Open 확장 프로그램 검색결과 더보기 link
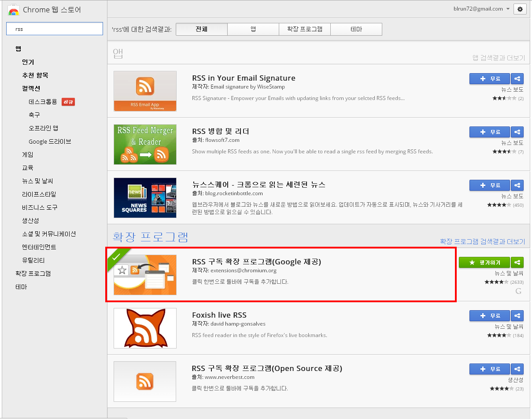 (483, 241)
